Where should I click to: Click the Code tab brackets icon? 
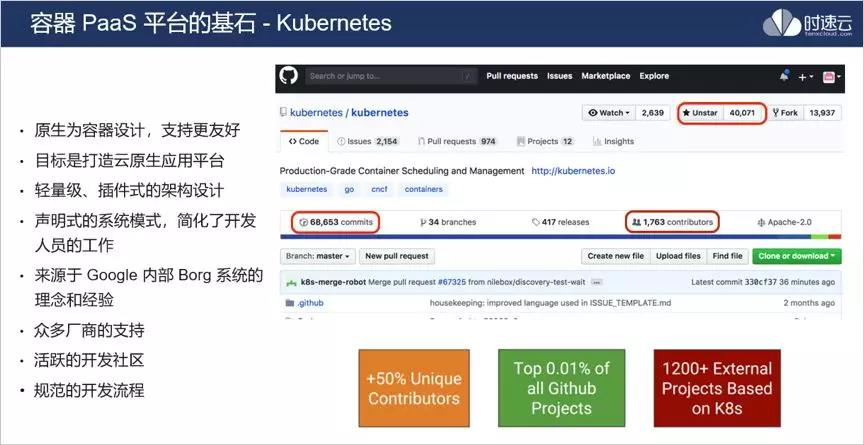coord(293,142)
